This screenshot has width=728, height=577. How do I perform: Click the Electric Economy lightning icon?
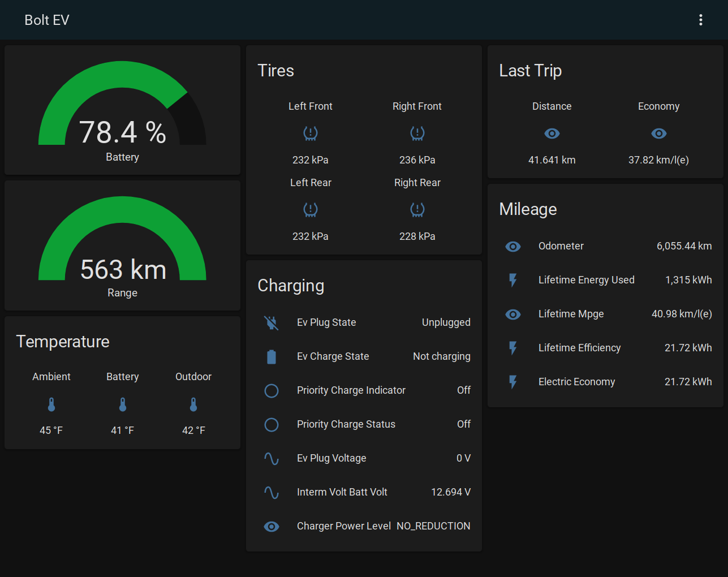tap(513, 382)
